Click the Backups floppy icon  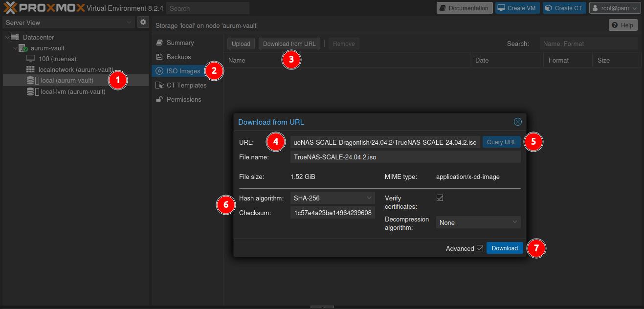pyautogui.click(x=159, y=57)
